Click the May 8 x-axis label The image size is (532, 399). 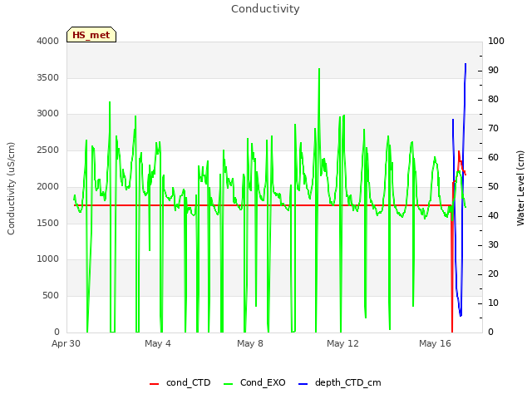[250, 343]
